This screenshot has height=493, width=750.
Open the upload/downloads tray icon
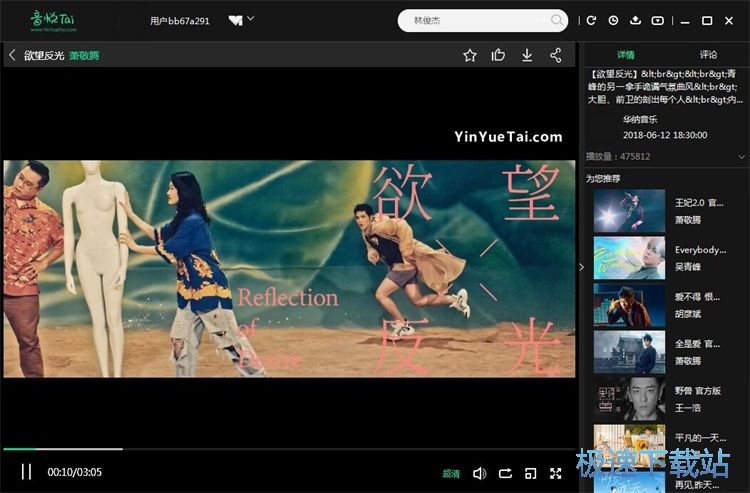(635, 20)
